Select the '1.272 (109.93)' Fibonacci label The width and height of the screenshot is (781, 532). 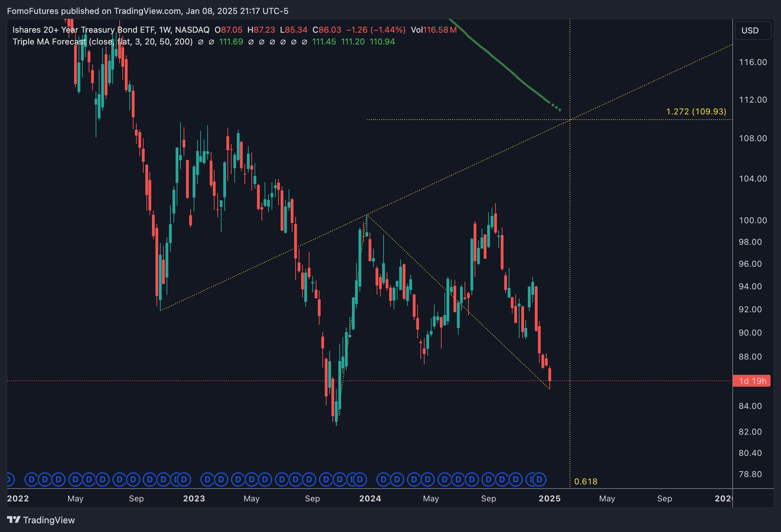pyautogui.click(x=696, y=112)
